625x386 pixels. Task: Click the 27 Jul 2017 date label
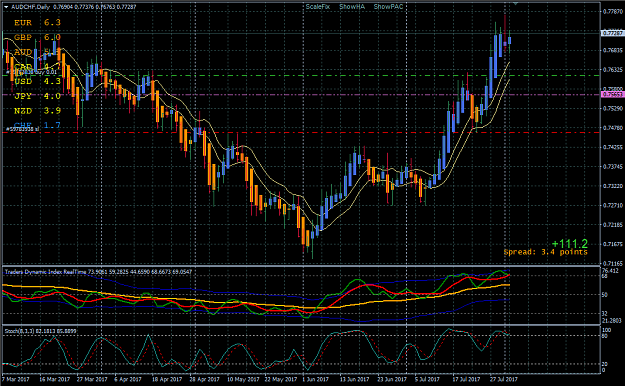tap(504, 379)
